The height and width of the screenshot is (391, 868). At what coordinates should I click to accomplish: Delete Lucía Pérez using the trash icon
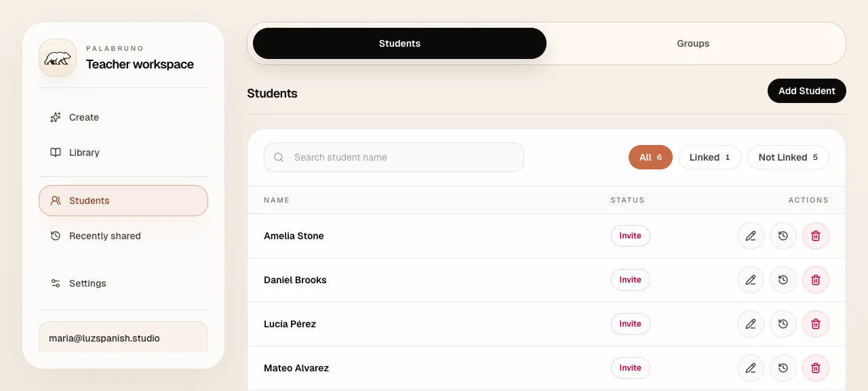point(816,324)
